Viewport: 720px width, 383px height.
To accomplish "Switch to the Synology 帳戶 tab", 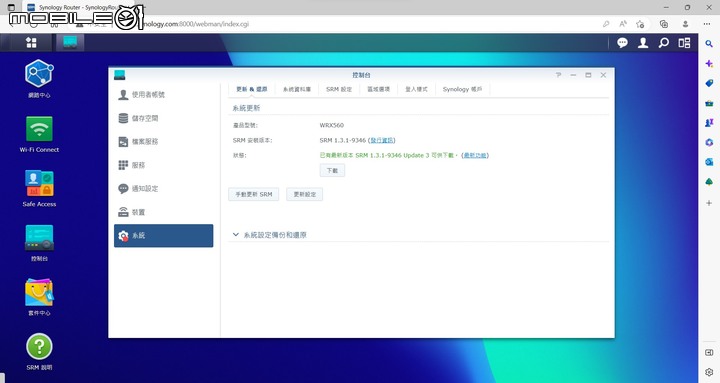I will coord(462,89).
